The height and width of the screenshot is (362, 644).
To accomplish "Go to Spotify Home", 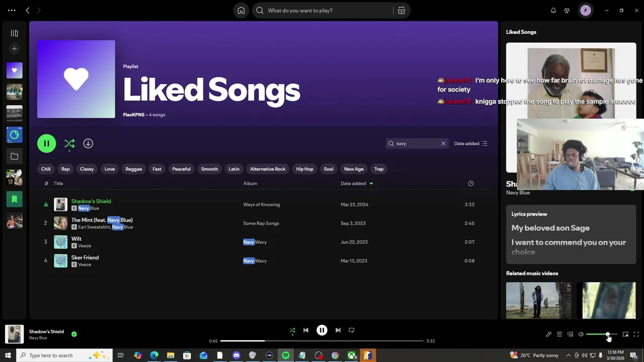I will point(241,11).
